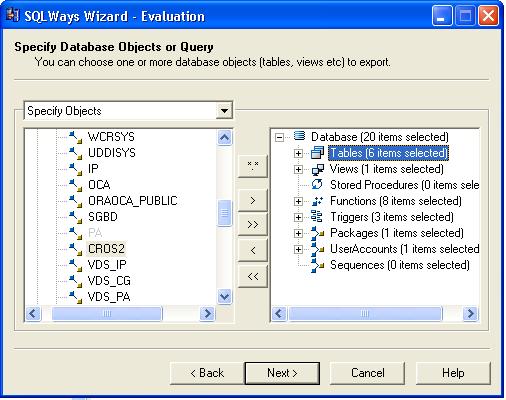Click the Database icon at tree root
506x400 pixels.
[x=299, y=136]
